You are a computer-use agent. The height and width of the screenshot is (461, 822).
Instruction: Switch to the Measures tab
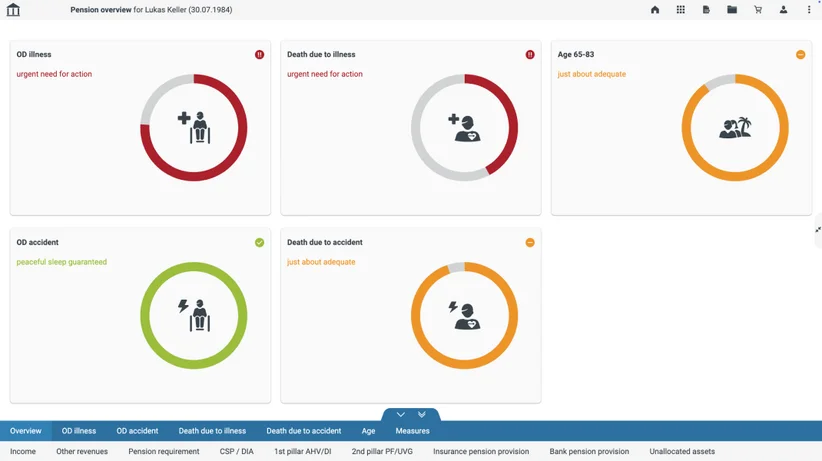[413, 431]
